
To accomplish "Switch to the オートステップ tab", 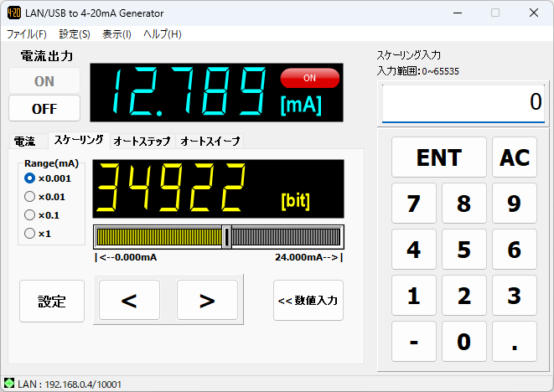I will [142, 141].
